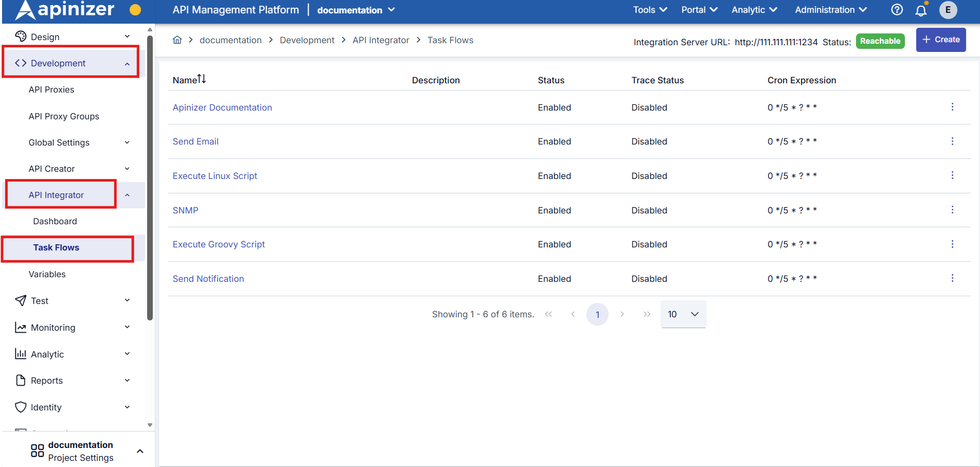Expand the Global Settings section
The height and width of the screenshot is (467, 980).
(59, 142)
